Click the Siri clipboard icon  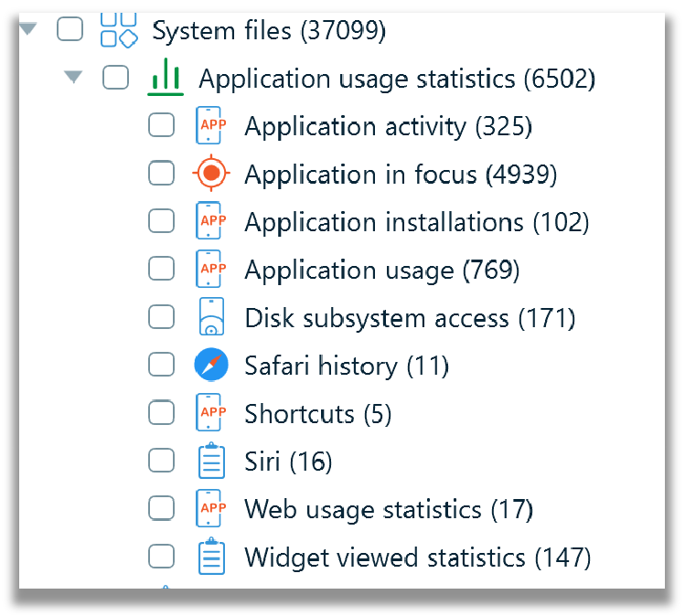[x=211, y=460]
